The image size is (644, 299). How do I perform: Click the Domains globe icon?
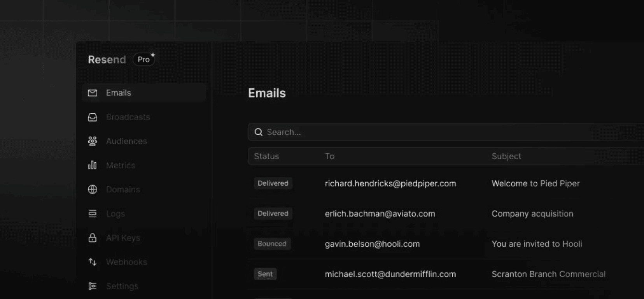93,190
